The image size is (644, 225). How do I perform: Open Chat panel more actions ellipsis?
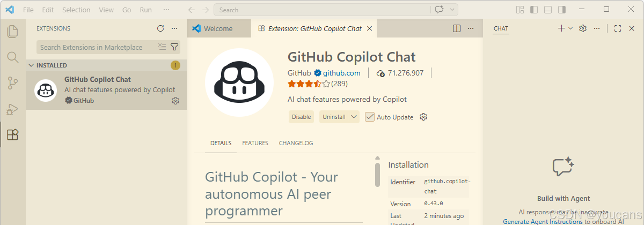[597, 28]
